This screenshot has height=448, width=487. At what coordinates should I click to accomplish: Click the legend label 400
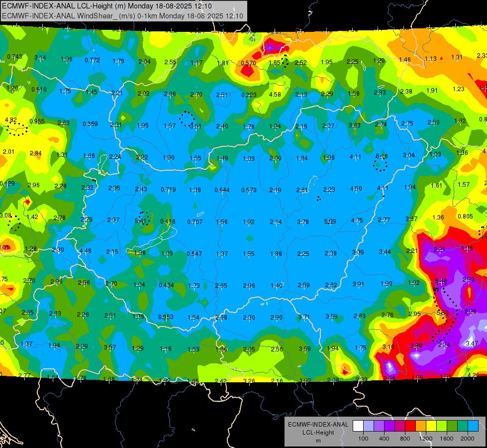click(384, 439)
